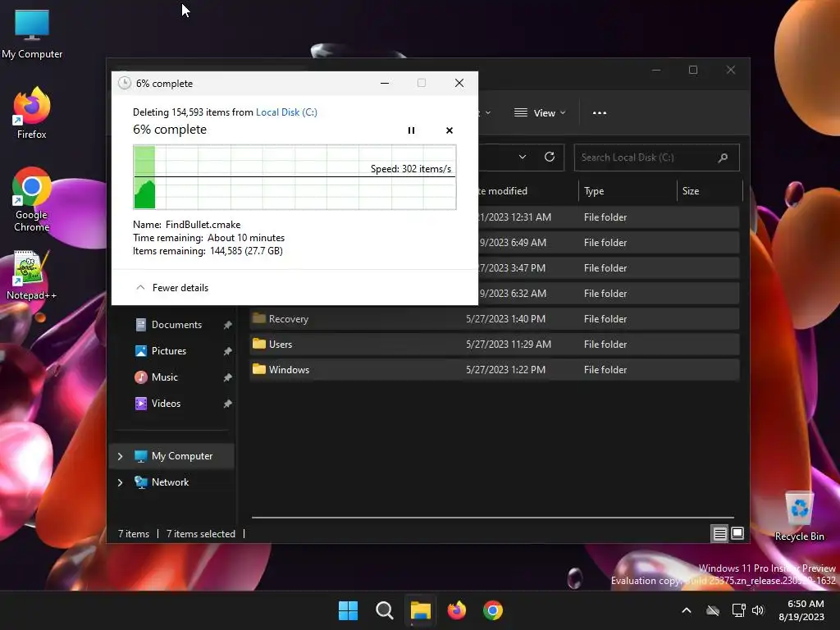
Task: Open Music in the sidebar
Action: point(164,377)
